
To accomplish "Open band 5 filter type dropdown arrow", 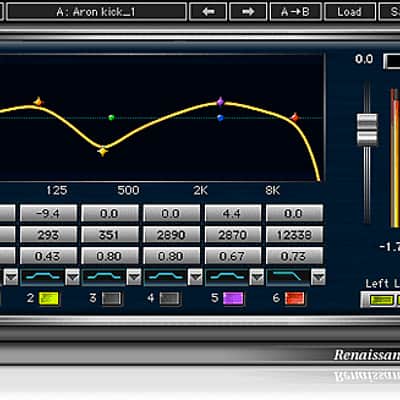I will point(257,277).
